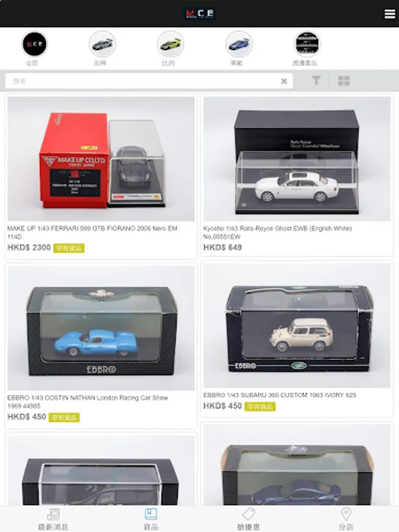Open the shelf display category icon
The height and width of the screenshot is (532, 399).
click(x=307, y=44)
